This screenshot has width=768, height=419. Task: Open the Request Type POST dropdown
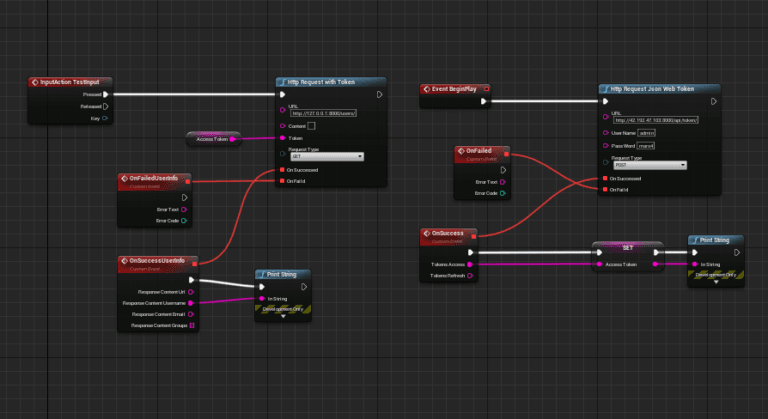point(650,165)
